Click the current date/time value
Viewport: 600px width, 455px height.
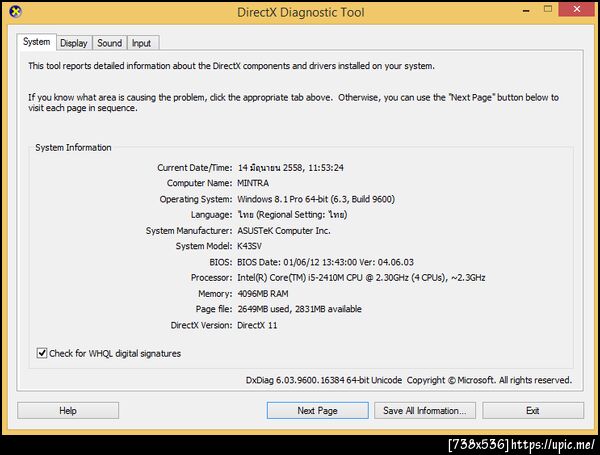(290, 168)
